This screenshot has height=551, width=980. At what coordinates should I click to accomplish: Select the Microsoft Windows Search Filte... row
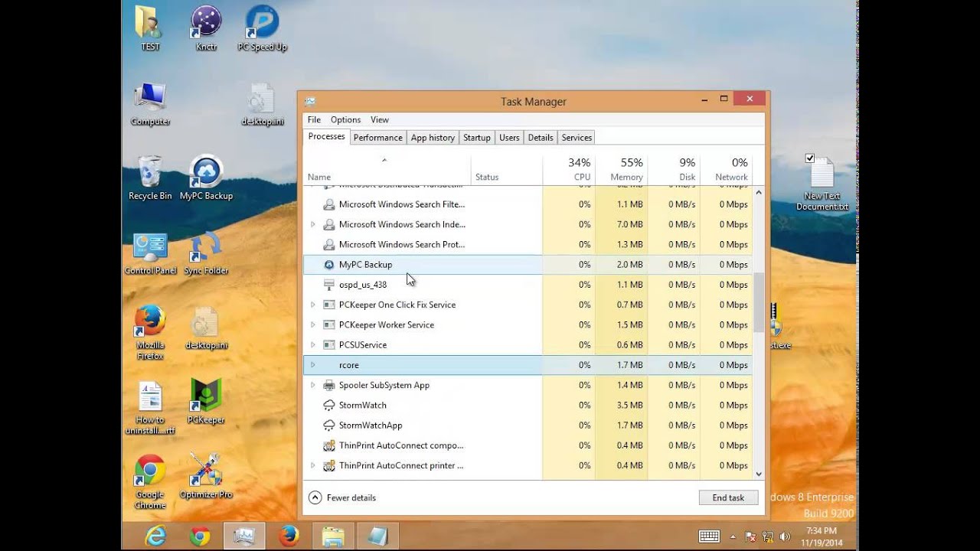pyautogui.click(x=528, y=204)
